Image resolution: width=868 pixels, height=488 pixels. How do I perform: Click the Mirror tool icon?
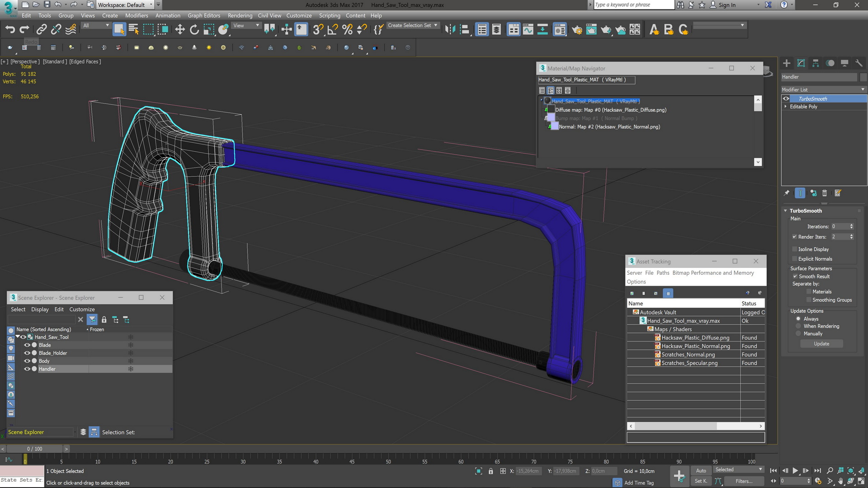click(x=450, y=30)
